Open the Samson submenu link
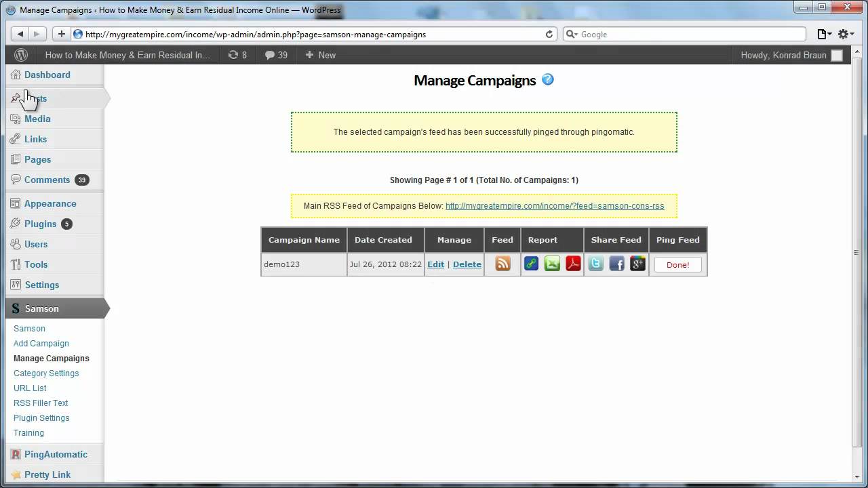 (29, 329)
